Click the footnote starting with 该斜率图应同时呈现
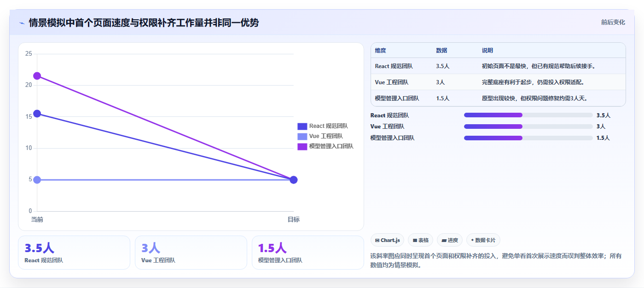The width and height of the screenshot is (644, 288). point(496,260)
